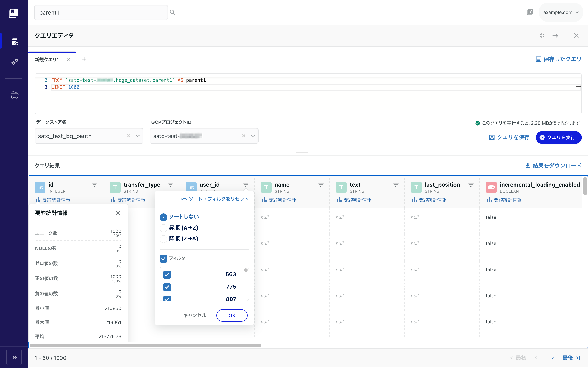Image resolution: width=588 pixels, height=368 pixels.
Task: Click the text column T type icon
Action: [341, 187]
